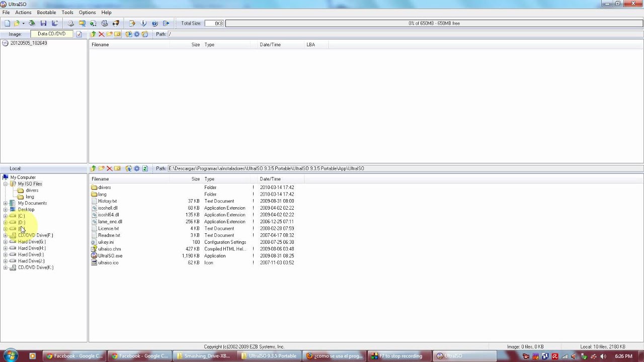Screen dimensions: 644x362
Task: Expand the CD/DVD Drive(F:) node
Action: [6, 235]
